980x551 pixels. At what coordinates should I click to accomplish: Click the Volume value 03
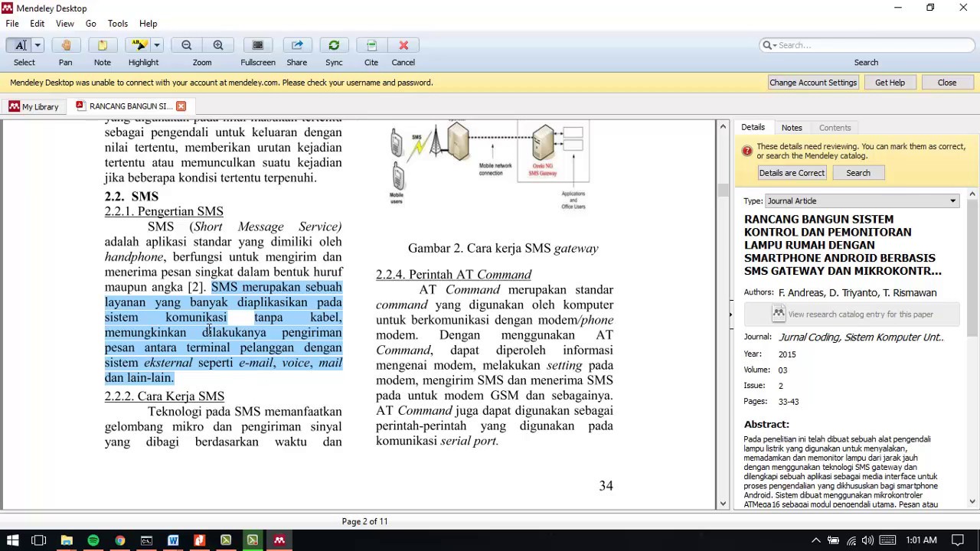click(x=782, y=370)
